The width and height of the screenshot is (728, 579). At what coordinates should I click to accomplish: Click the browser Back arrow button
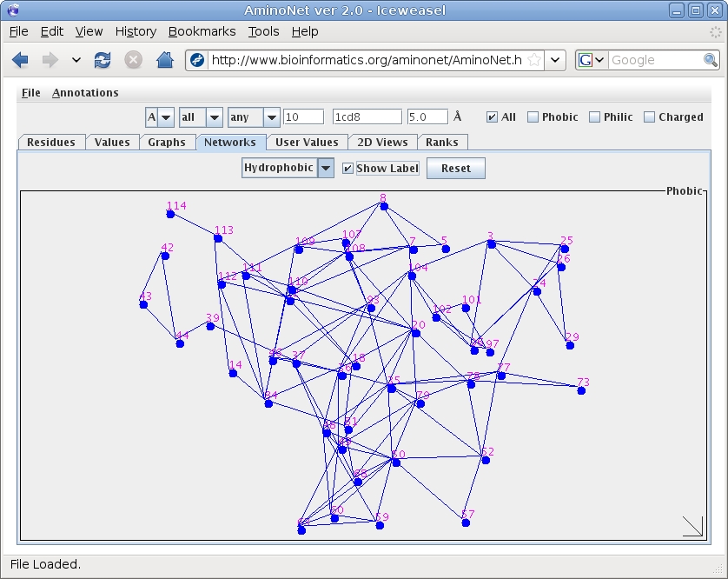point(20,60)
